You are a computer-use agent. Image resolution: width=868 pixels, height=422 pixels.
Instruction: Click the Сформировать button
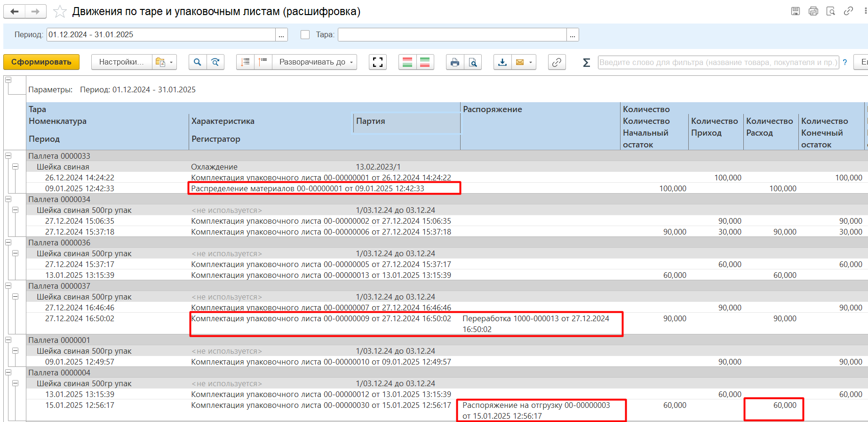pos(41,62)
